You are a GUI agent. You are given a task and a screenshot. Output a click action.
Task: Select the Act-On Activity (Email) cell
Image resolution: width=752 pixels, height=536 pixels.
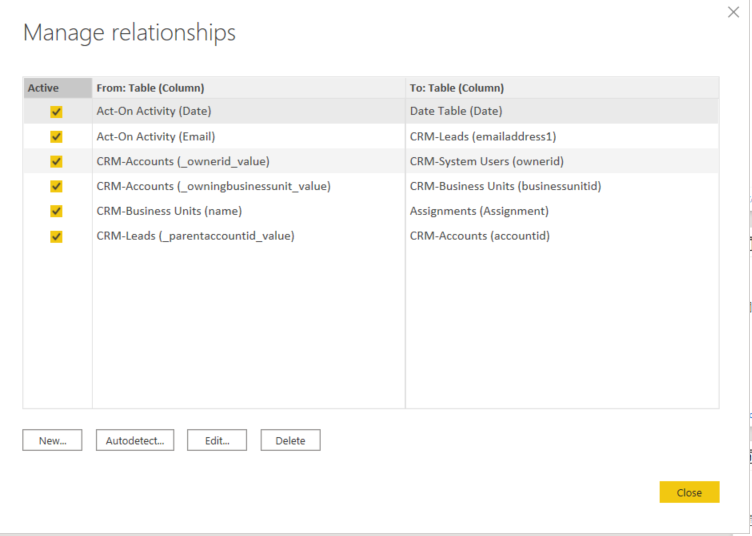pos(248,137)
